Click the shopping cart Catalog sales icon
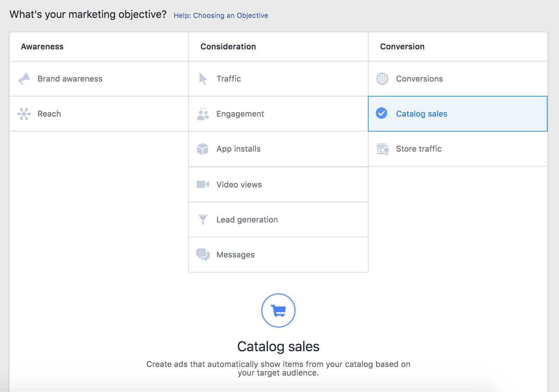Viewport: 559px width, 392px height. point(278,310)
